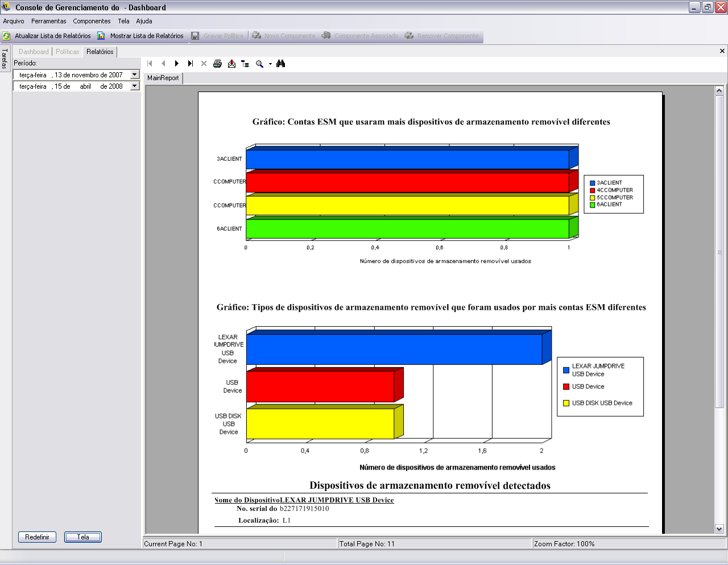Print the report with printer icon

tap(217, 64)
